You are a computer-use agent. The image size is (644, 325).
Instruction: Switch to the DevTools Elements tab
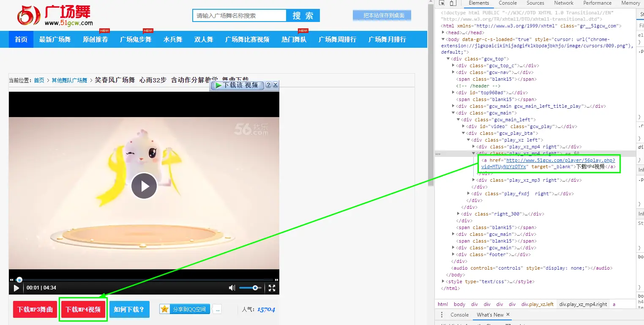tap(479, 3)
